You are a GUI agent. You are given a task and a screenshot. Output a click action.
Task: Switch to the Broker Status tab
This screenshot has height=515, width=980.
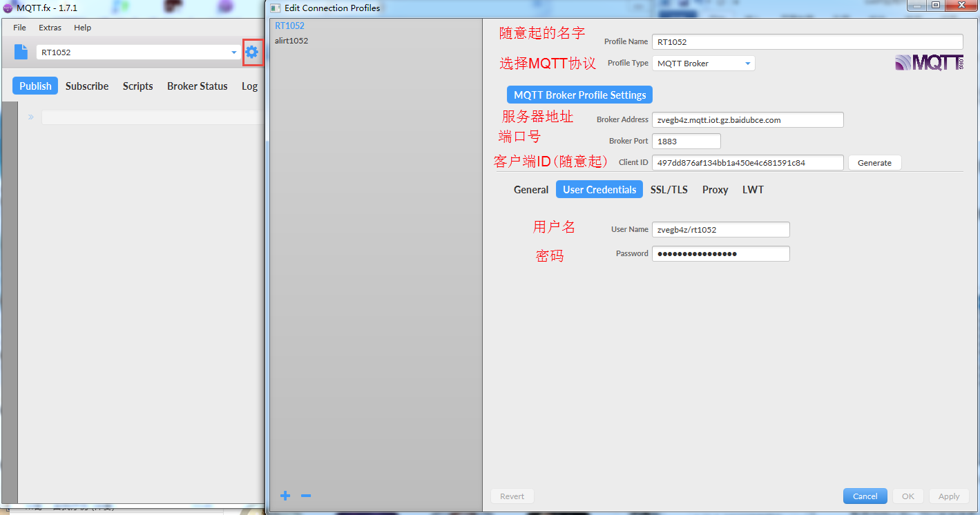pyautogui.click(x=197, y=86)
